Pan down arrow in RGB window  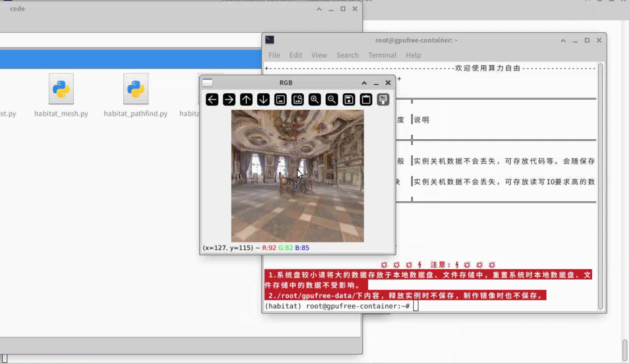pyautogui.click(x=263, y=100)
